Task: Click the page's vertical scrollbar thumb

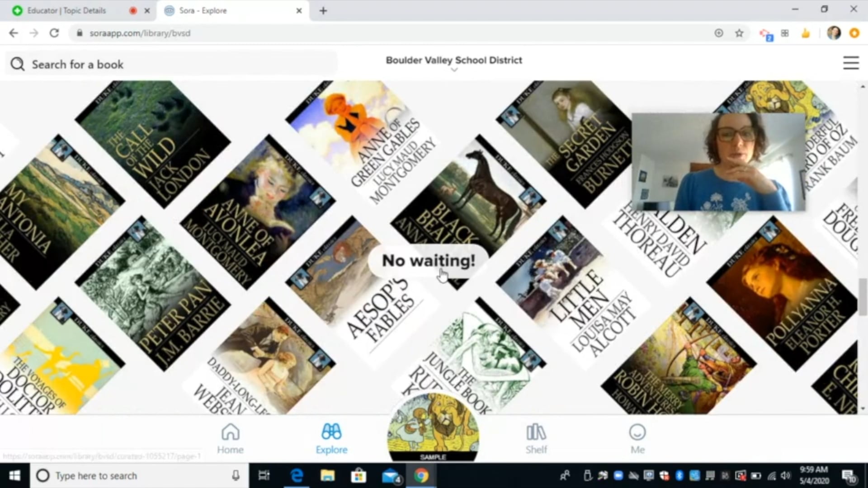Action: (x=863, y=296)
